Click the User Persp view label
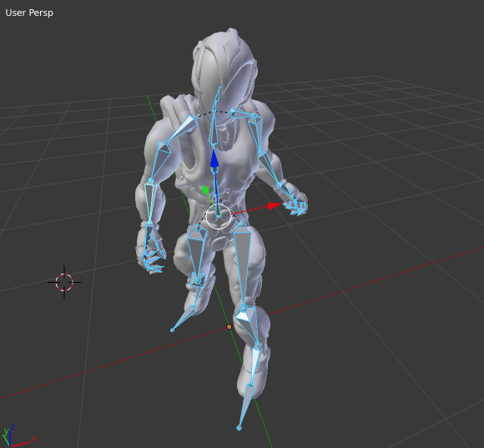The height and width of the screenshot is (448, 484). (29, 13)
